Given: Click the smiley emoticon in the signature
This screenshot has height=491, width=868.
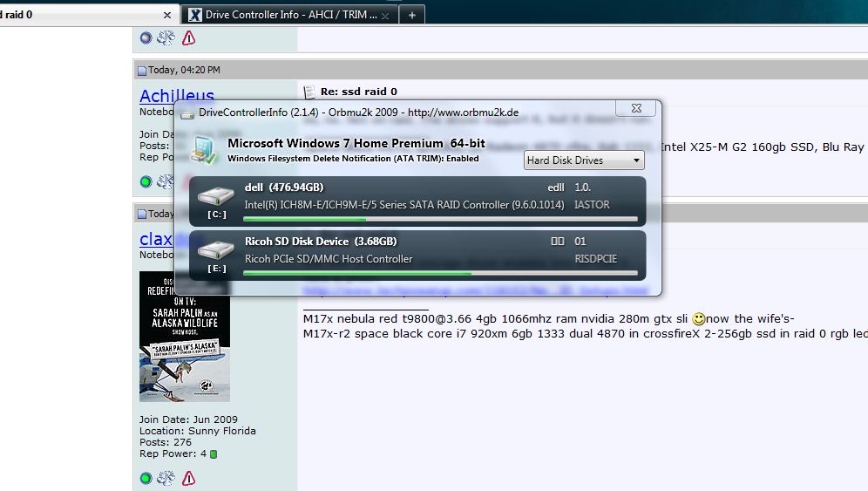Looking at the screenshot, I should click(x=699, y=318).
